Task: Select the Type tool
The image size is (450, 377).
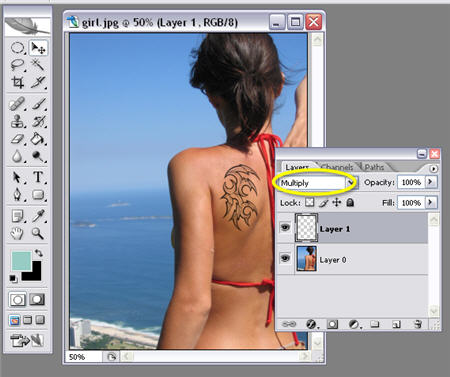Action: pyautogui.click(x=38, y=177)
